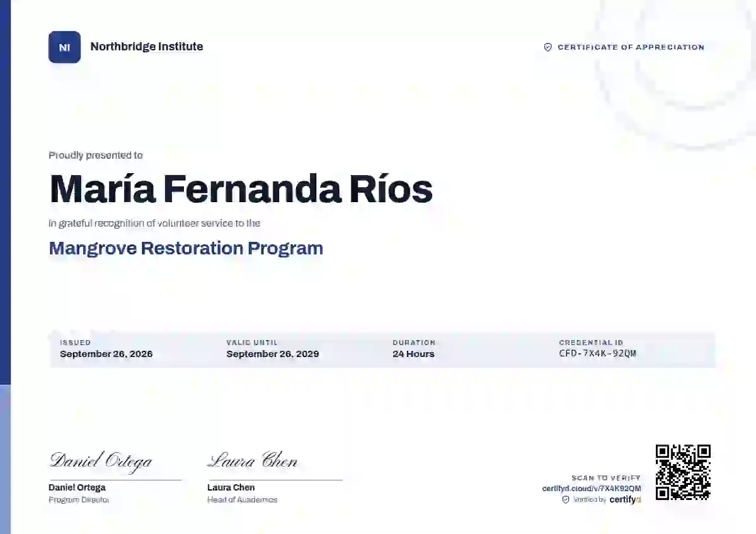Screen dimensions: 756x534
Task: Select the Northbridge Institute name text
Action: (x=147, y=47)
